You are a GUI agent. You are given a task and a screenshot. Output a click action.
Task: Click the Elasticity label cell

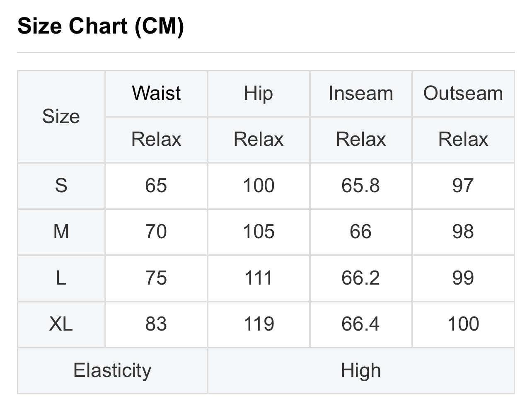coord(112,370)
